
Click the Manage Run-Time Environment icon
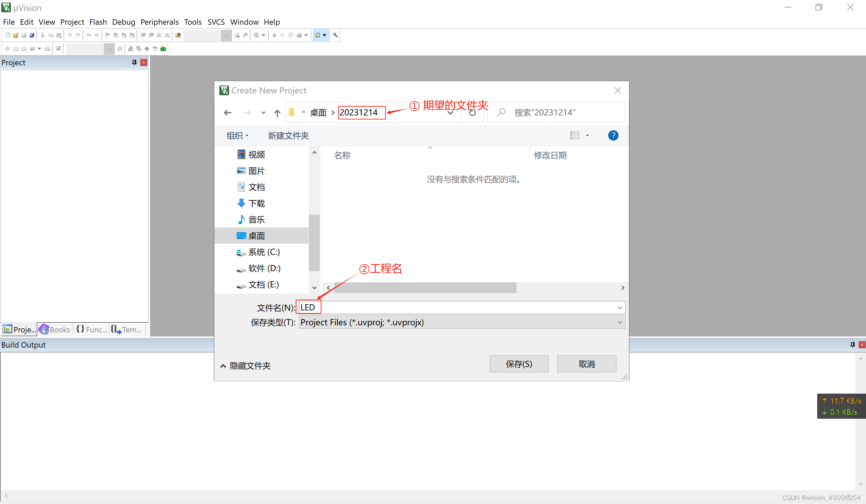(x=147, y=49)
